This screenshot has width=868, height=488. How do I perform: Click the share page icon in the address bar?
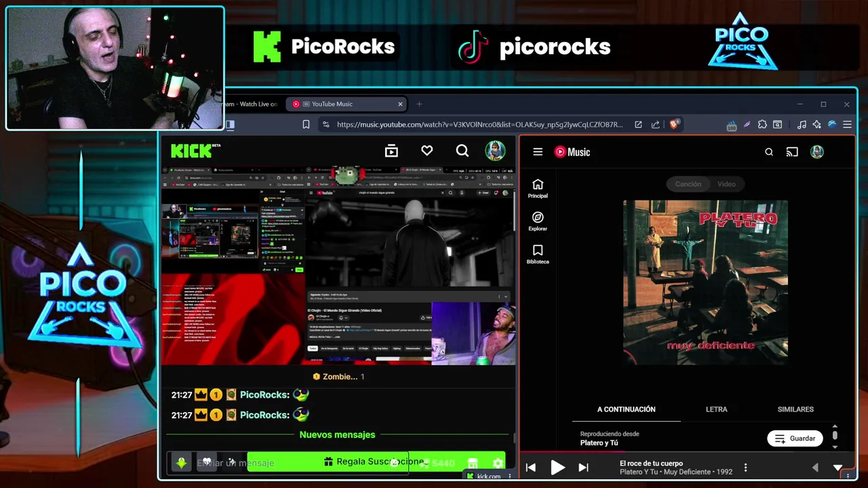click(655, 124)
